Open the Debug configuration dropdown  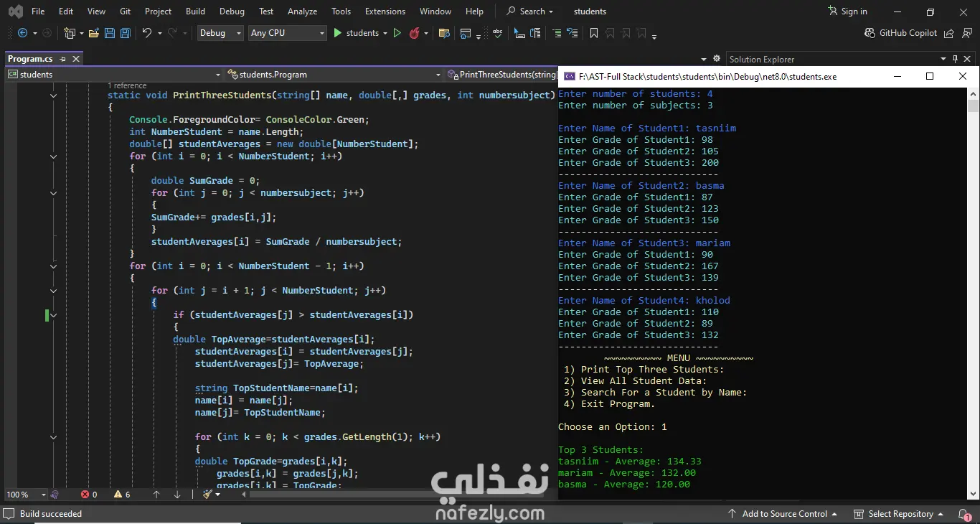click(x=220, y=33)
